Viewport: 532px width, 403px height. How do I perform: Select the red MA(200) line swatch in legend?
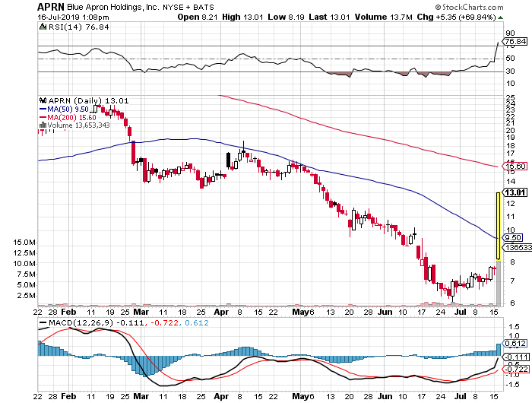pyautogui.click(x=43, y=117)
